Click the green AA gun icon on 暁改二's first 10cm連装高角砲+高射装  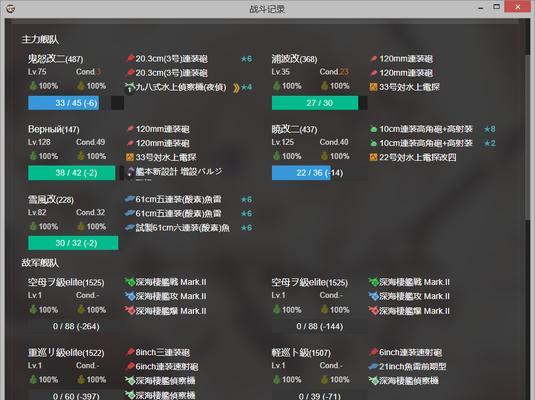coord(374,129)
